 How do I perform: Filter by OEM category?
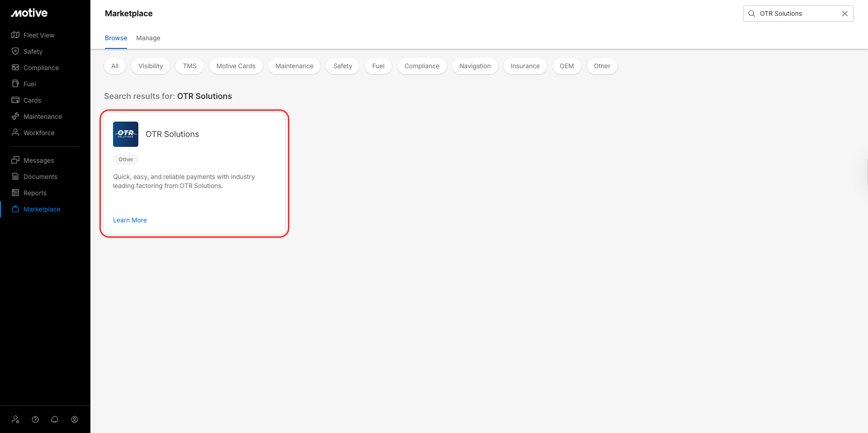pos(567,66)
